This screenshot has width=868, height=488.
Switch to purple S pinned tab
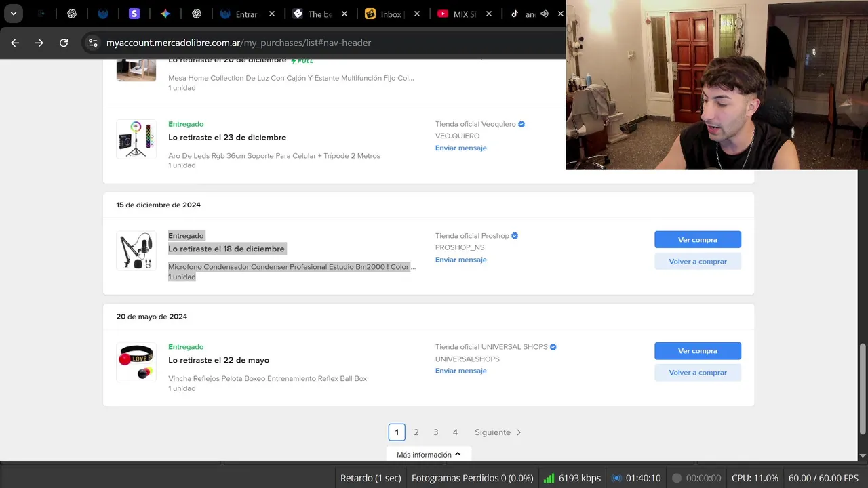click(134, 14)
